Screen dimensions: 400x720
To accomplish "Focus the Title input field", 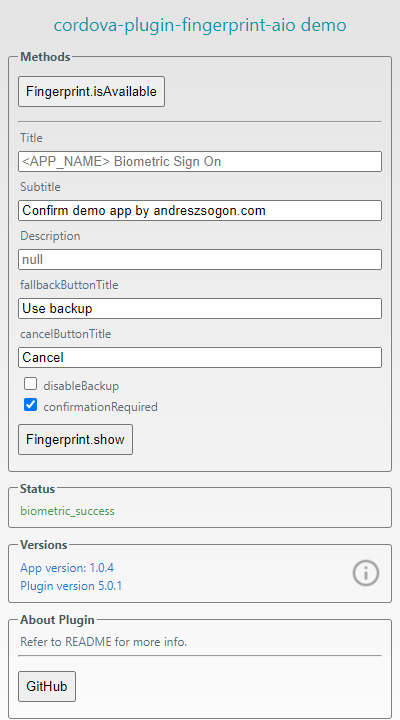I will pos(200,162).
